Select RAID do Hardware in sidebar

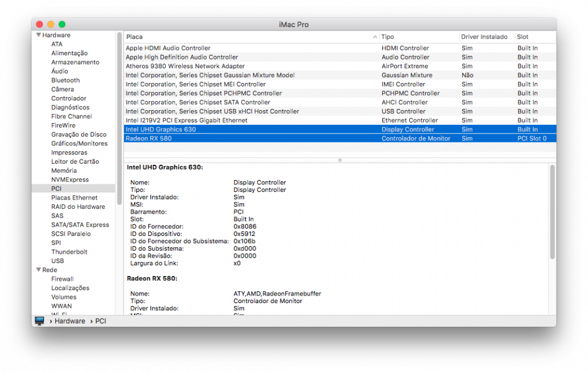[78, 207]
